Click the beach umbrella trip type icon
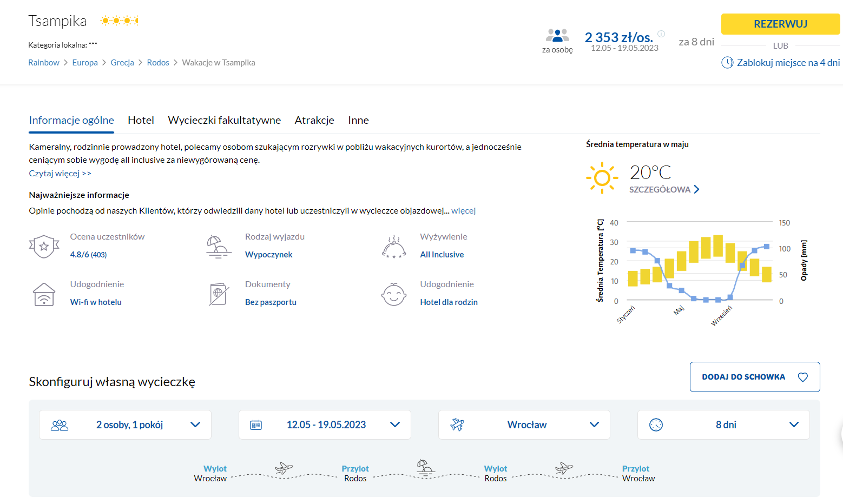Viewport: 843px width, 504px height. point(219,247)
